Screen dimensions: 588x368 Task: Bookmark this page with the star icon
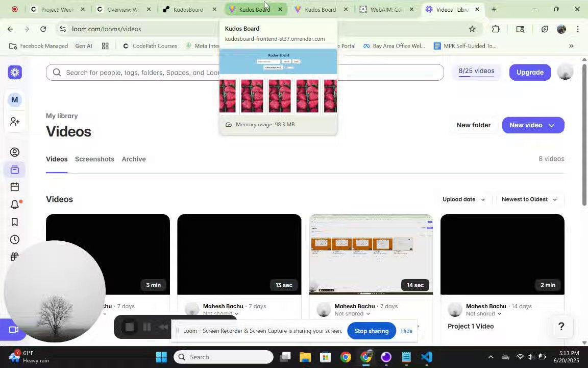coord(472,29)
